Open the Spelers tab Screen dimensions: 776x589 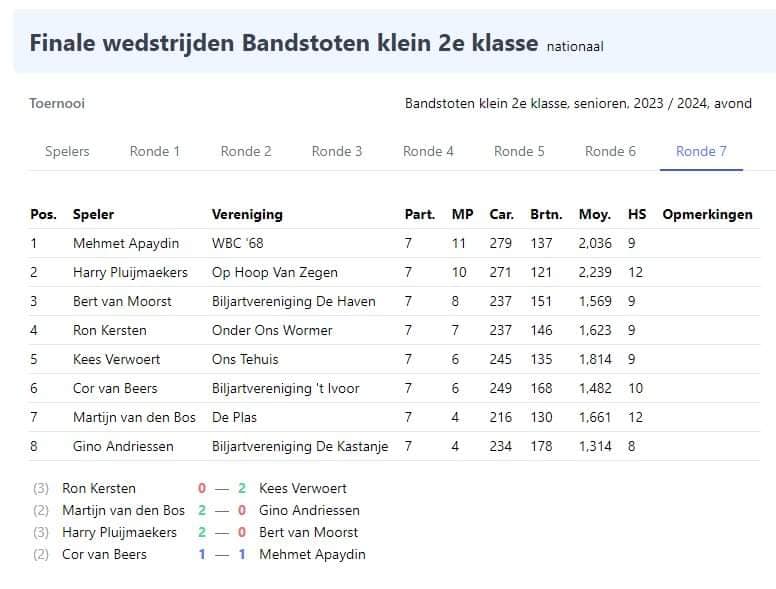67,151
